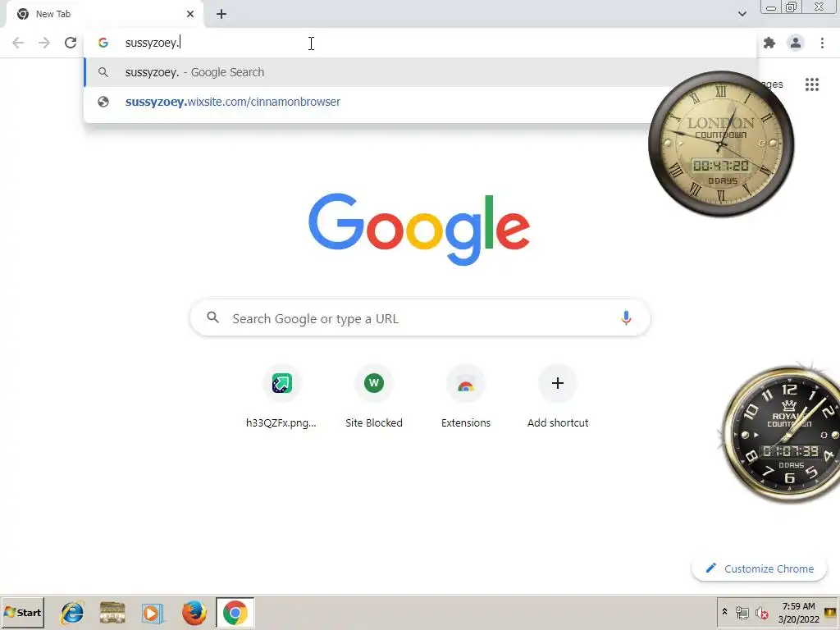Launch Internet Explorer from taskbar

coord(72,612)
